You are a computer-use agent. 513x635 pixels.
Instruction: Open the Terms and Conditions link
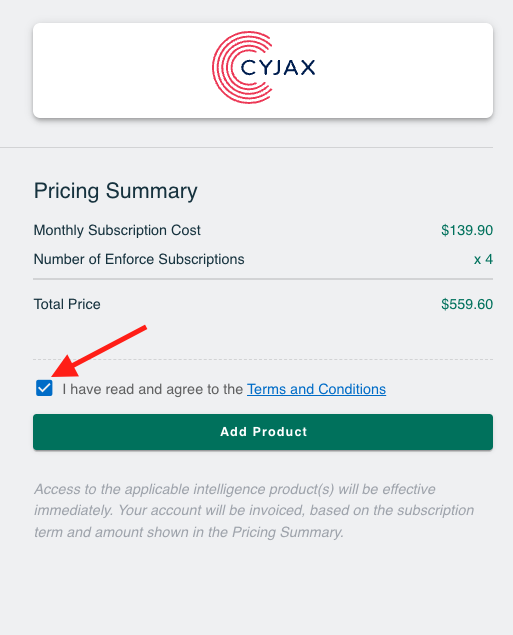(x=316, y=389)
